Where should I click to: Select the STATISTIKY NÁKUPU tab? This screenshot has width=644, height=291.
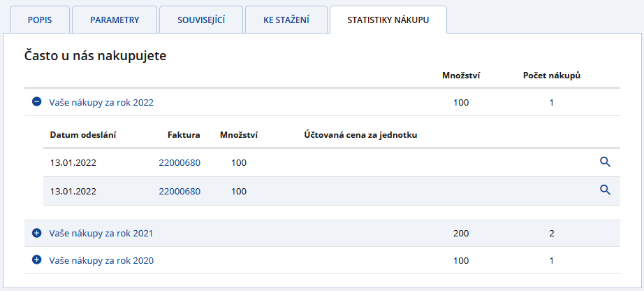(388, 20)
